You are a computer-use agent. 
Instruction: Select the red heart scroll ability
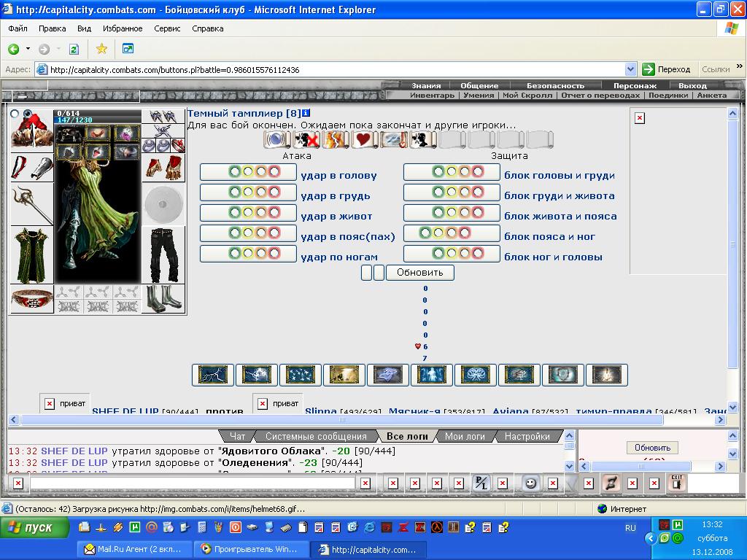365,139
